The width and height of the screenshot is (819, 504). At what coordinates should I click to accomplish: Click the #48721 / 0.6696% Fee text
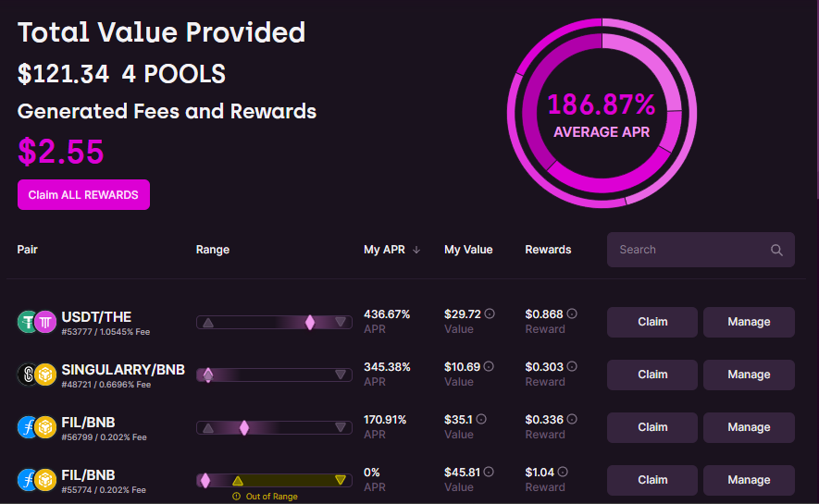(106, 385)
